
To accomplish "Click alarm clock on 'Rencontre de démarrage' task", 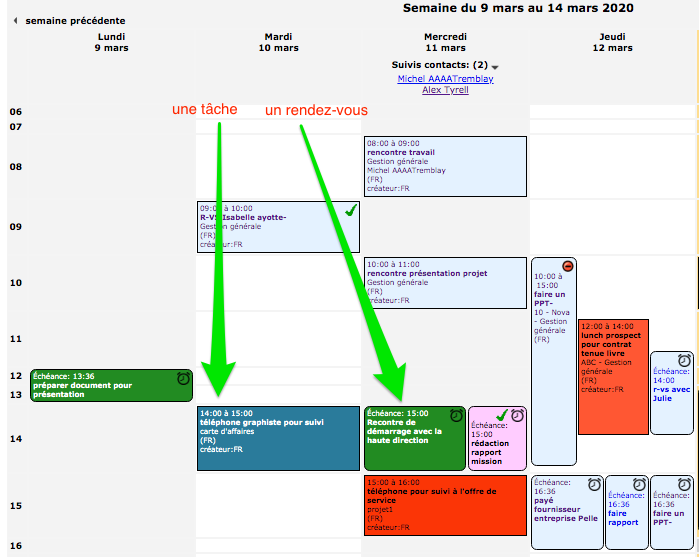I will pos(456,415).
